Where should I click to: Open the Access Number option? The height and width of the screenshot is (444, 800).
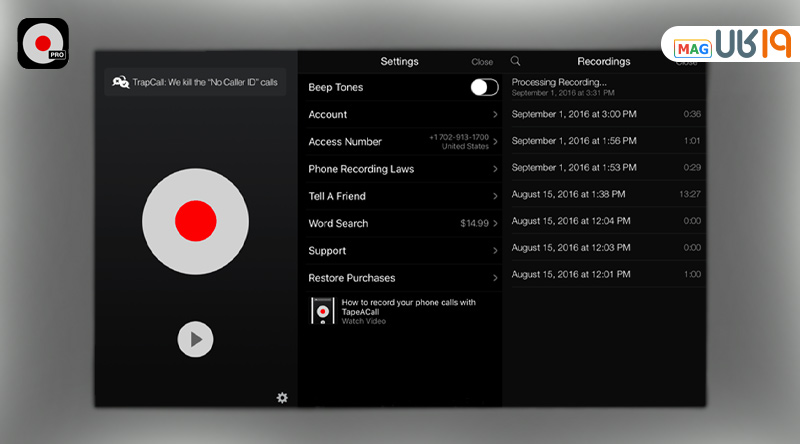pos(400,142)
